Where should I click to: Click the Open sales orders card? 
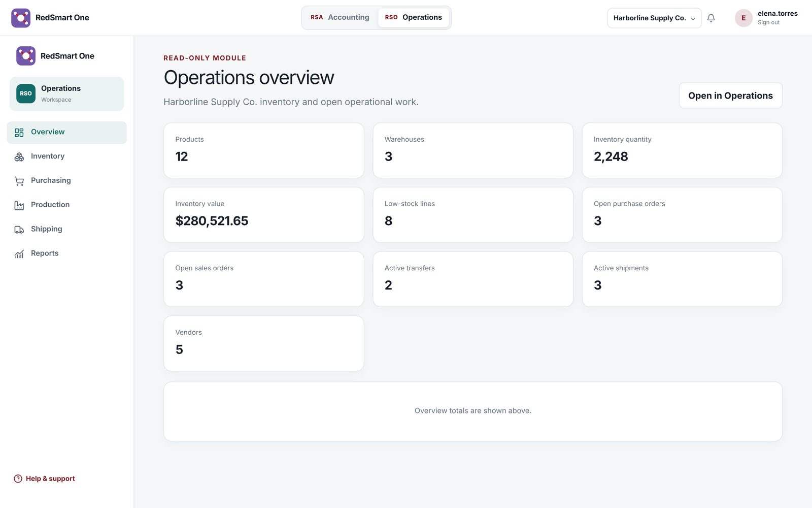point(264,279)
